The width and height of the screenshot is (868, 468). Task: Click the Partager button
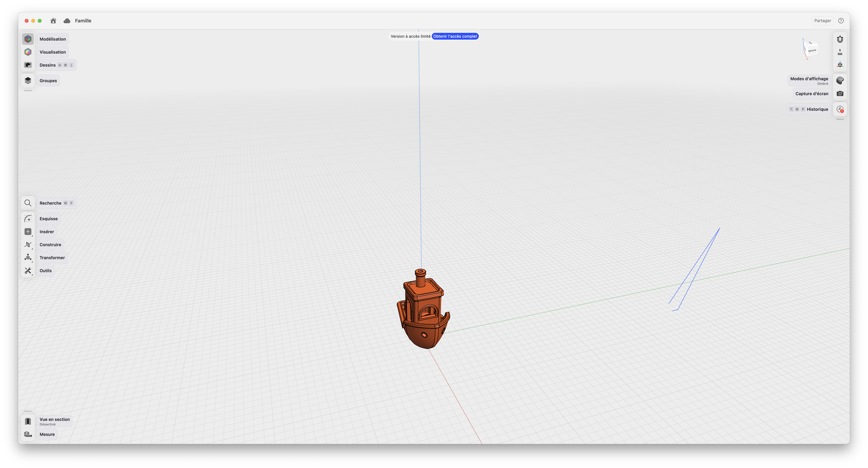pyautogui.click(x=823, y=21)
